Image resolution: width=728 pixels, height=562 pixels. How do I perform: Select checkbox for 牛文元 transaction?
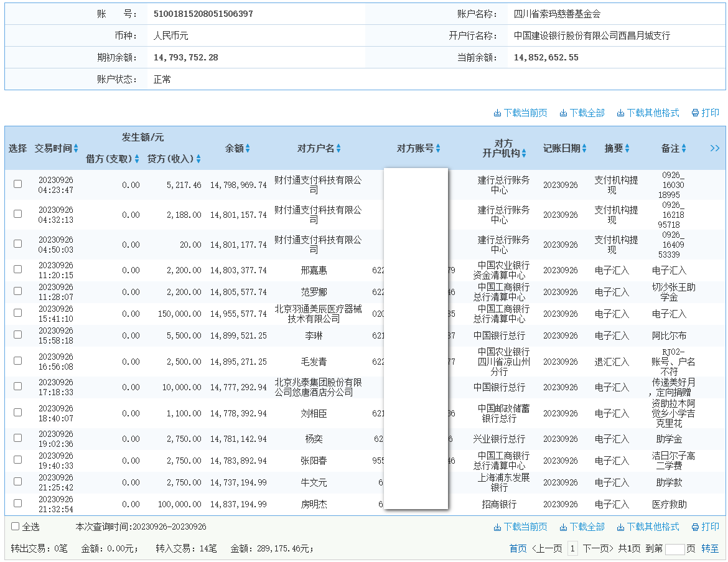17,481
